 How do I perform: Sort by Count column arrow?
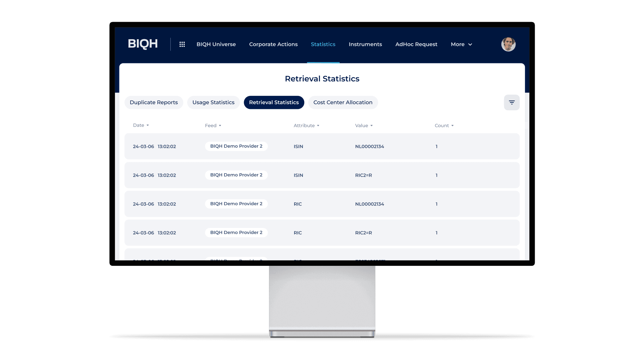pyautogui.click(x=452, y=126)
